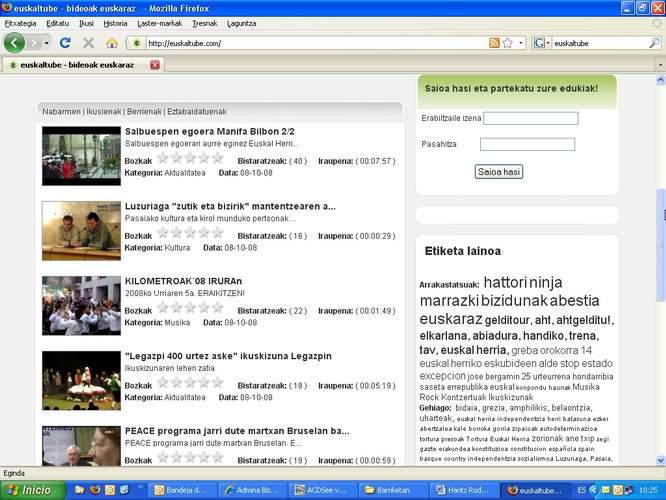Open the Tresnak menu
Image resolution: width=666 pixels, height=500 pixels.
coord(205,23)
